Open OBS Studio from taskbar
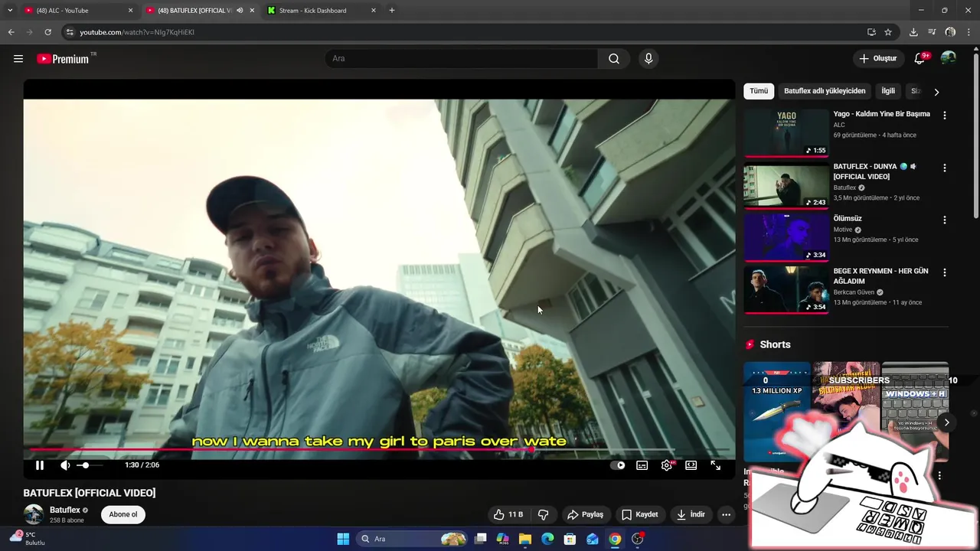This screenshot has width=980, height=551. 638,539
